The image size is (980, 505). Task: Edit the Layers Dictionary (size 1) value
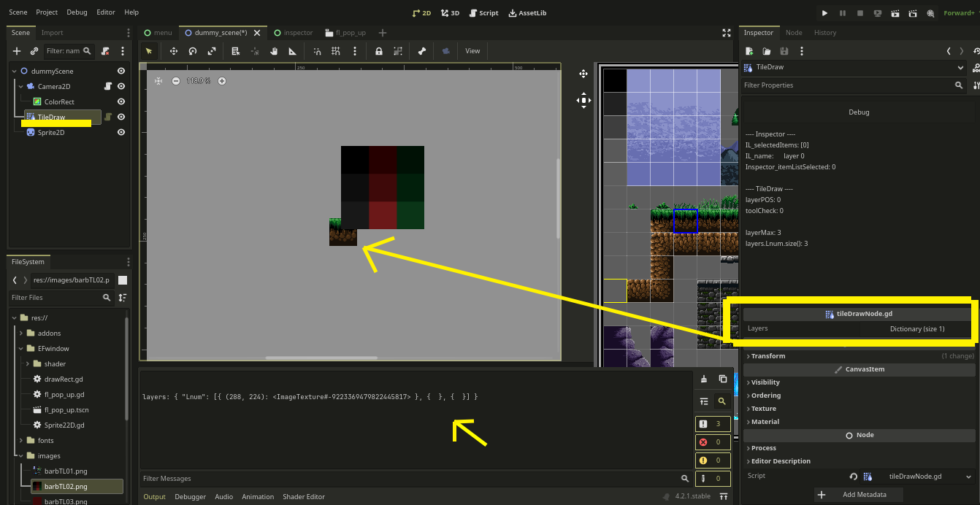pos(917,329)
